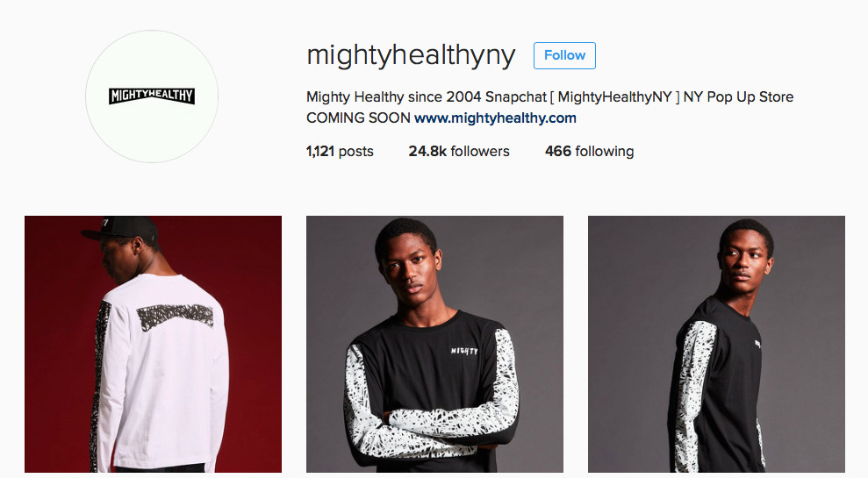Screen dimensions: 868x478
Task: Open the crossed-arms black shirt post
Action: pyautogui.click(x=434, y=344)
